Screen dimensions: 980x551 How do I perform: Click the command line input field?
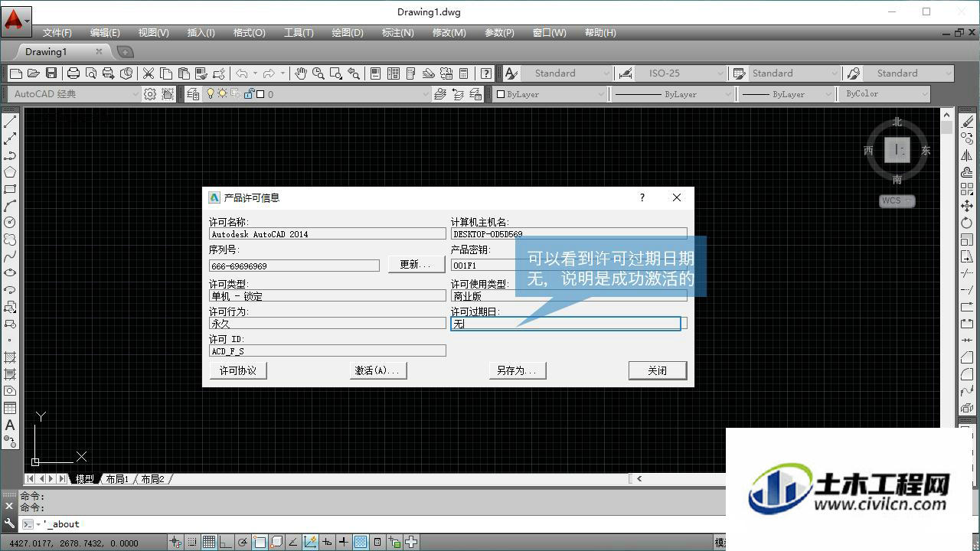point(383,524)
